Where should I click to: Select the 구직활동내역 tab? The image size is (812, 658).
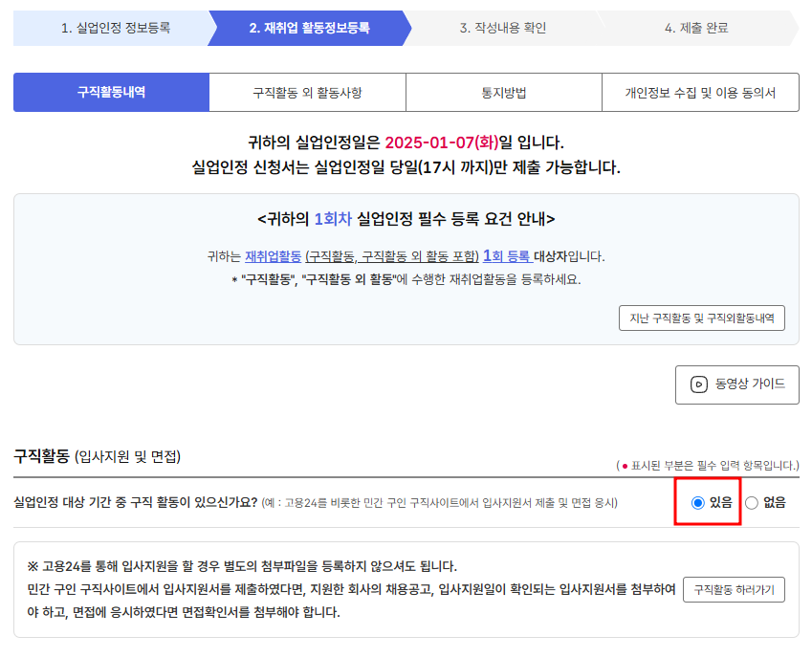[x=111, y=92]
